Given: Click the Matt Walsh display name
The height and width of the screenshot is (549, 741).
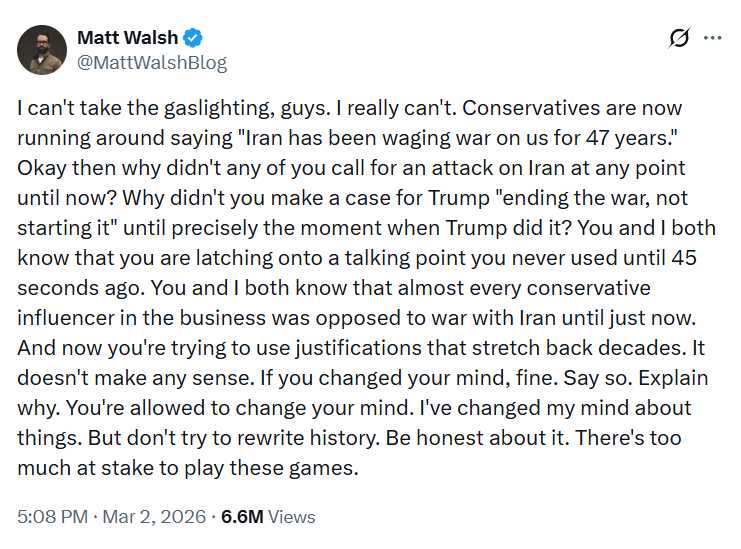Looking at the screenshot, I should pyautogui.click(x=127, y=38).
